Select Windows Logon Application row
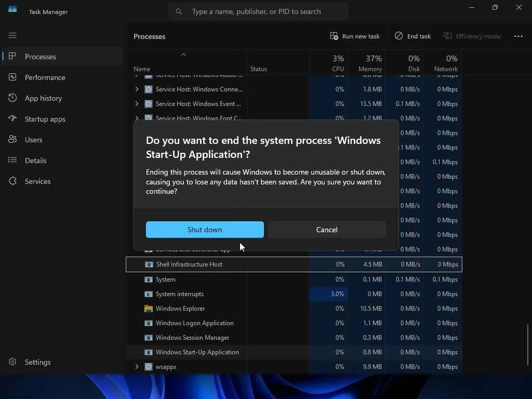This screenshot has height=399, width=532. click(x=294, y=323)
